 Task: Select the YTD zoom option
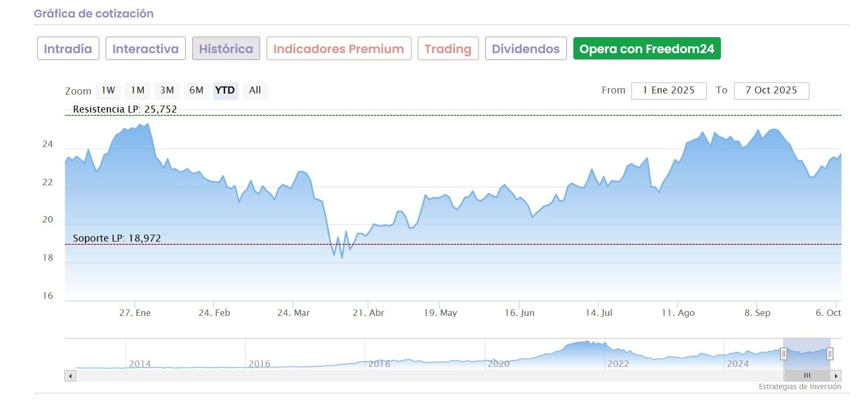[225, 91]
